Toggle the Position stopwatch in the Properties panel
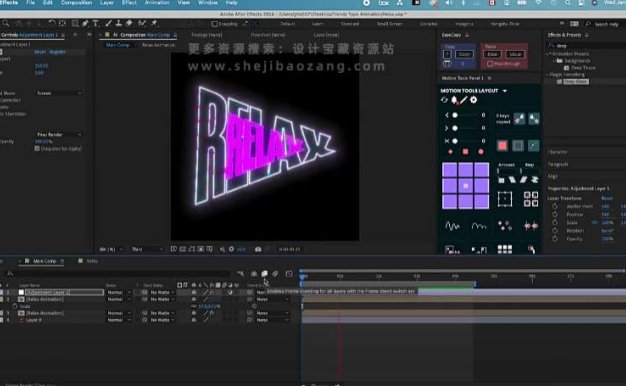The height and width of the screenshot is (386, 626). (x=555, y=214)
